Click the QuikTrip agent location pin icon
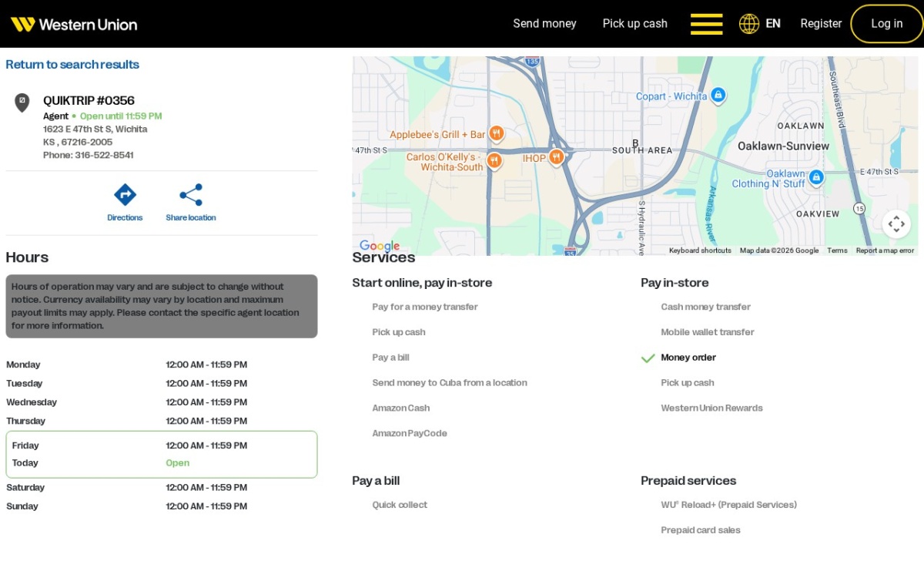This screenshot has height=578, width=924. click(22, 102)
